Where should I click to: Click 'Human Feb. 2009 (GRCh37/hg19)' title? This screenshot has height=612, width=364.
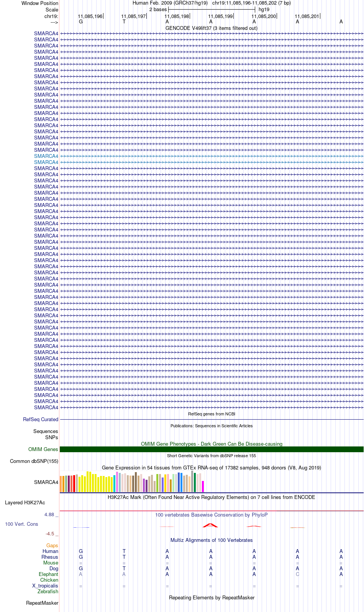[x=170, y=3]
